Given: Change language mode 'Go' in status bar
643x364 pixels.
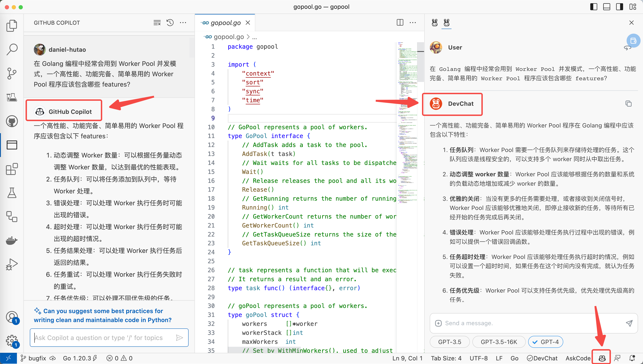Looking at the screenshot, I should [x=514, y=358].
